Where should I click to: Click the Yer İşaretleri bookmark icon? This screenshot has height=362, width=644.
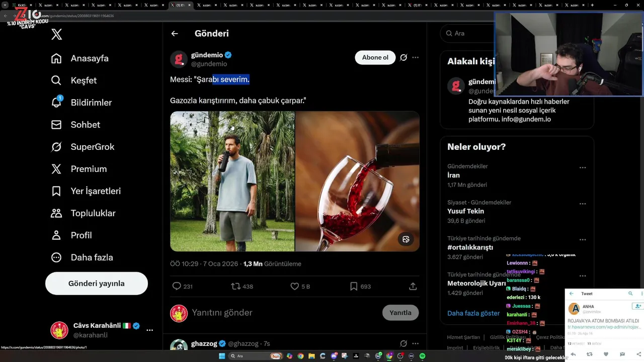click(x=56, y=191)
